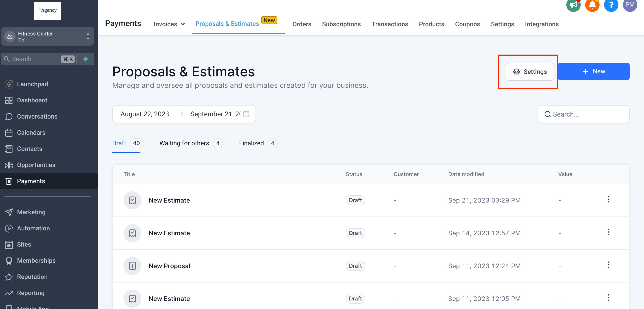Click the Settings gear icon for Proposals
The height and width of the screenshot is (309, 644).
(517, 71)
